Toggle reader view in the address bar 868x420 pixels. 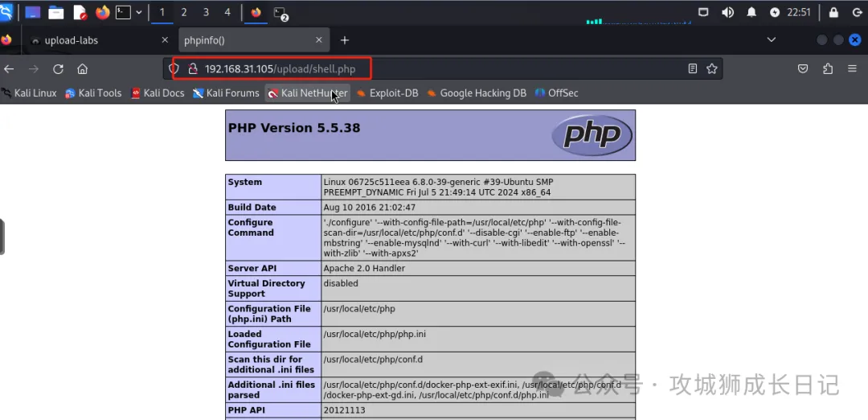click(x=693, y=69)
